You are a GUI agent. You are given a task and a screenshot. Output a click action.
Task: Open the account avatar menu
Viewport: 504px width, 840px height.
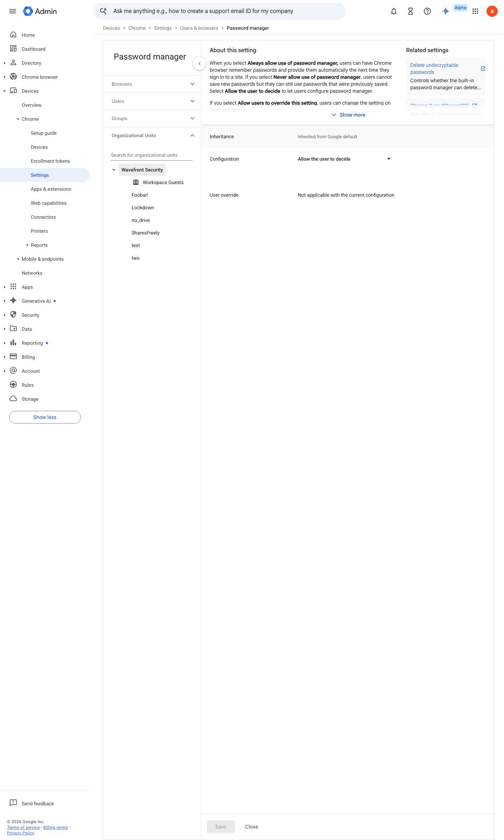click(492, 11)
